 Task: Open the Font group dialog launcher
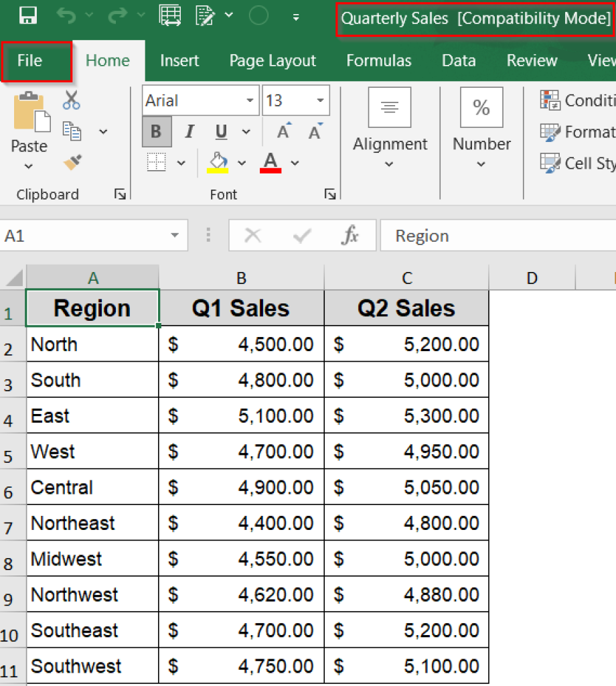(x=330, y=194)
